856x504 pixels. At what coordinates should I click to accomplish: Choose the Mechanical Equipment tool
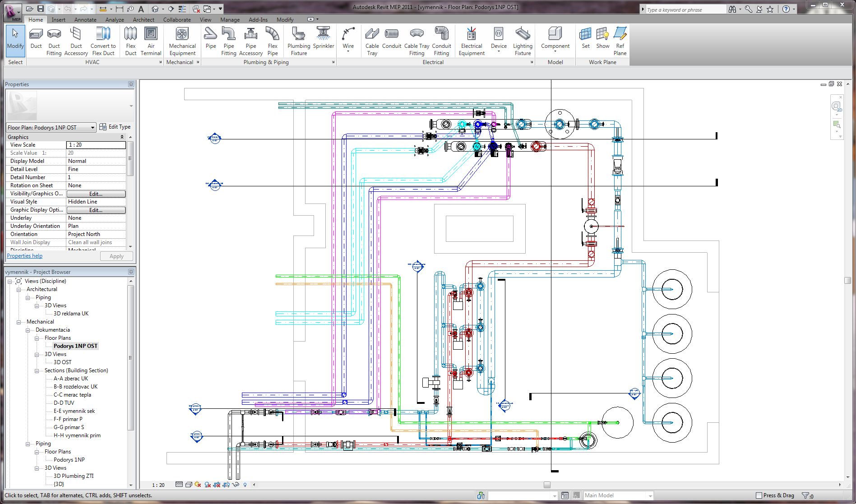coord(182,41)
